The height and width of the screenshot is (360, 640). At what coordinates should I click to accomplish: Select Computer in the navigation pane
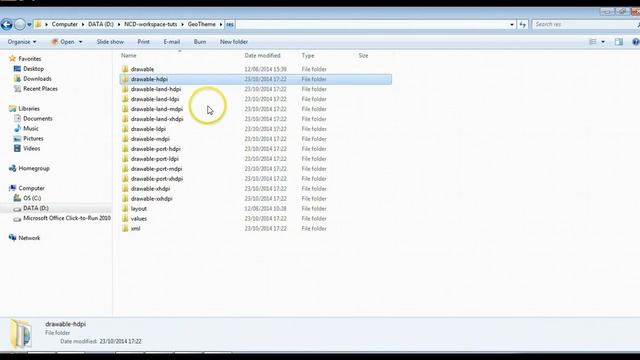31,188
